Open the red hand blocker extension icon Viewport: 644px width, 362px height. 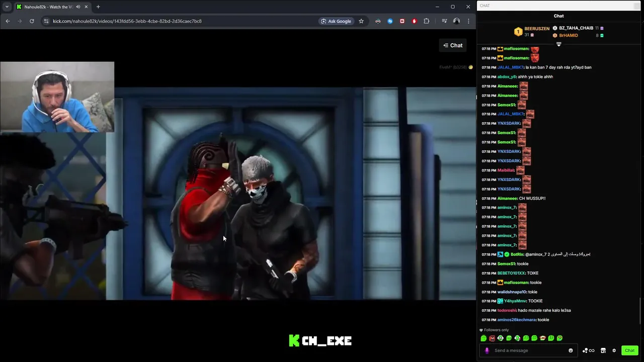coord(414,21)
